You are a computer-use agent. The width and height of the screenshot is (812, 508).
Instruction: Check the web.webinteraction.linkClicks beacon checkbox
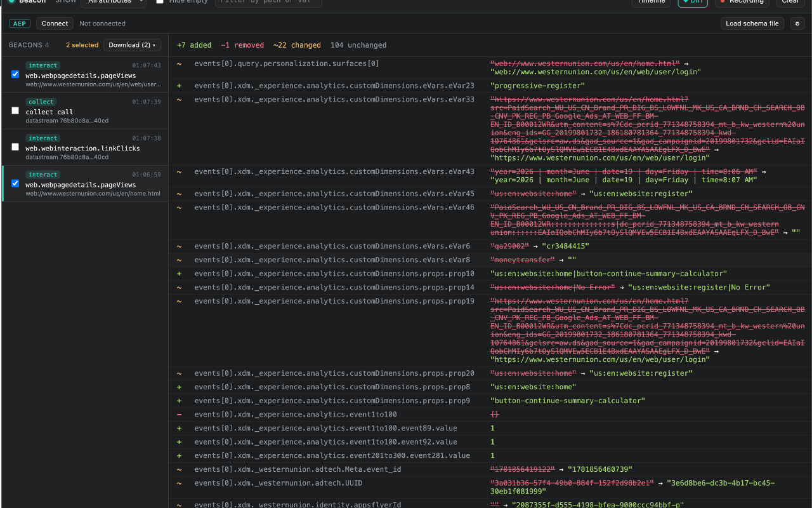tap(15, 147)
